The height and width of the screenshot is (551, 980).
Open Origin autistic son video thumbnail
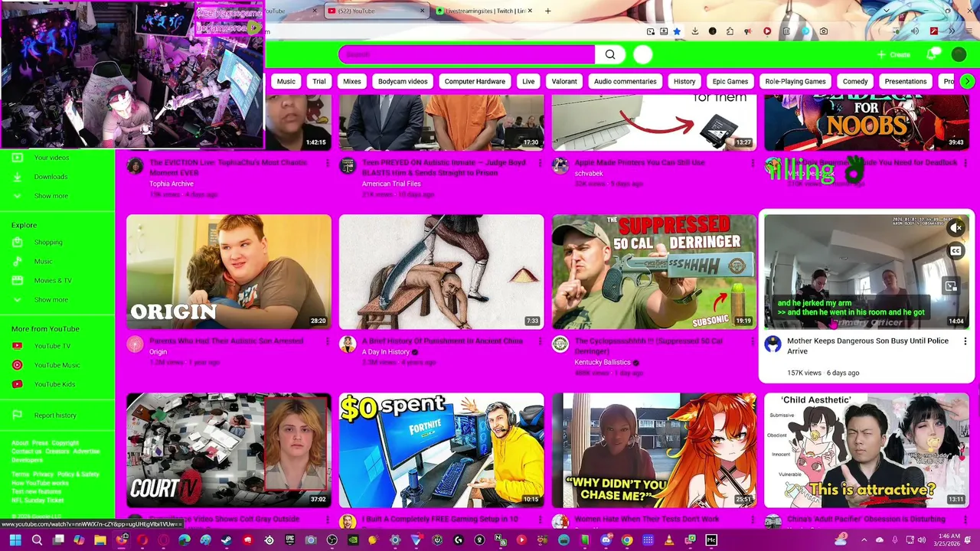pos(229,272)
